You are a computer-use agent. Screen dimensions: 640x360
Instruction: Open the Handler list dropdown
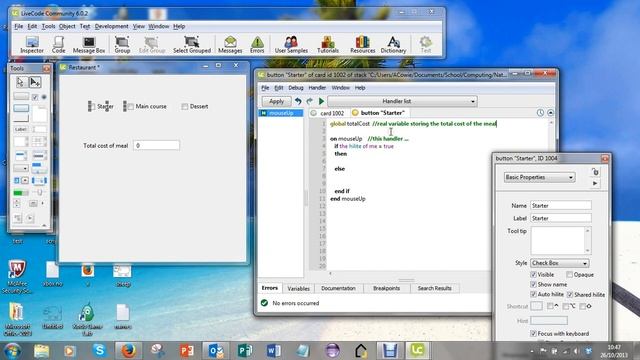402,101
